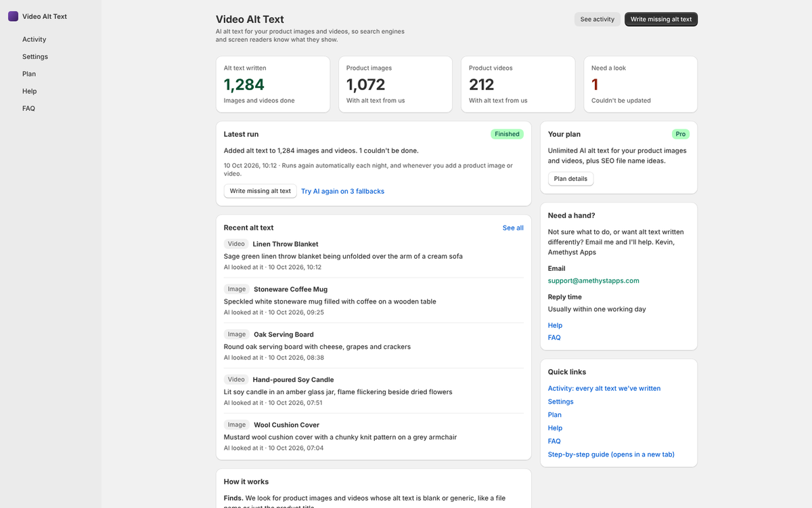Click timestamp 10 Oct 2026, 08:38
Viewport: 812px width, 508px height.
click(296, 358)
